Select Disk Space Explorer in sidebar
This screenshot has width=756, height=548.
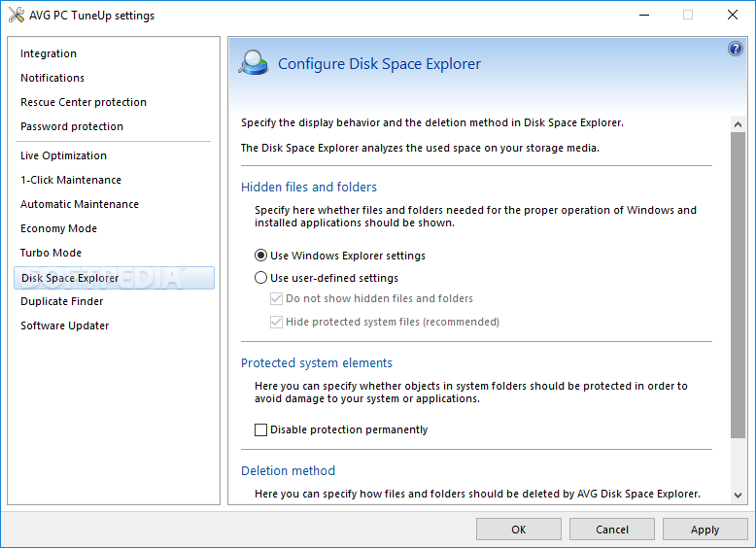pyautogui.click(x=115, y=278)
